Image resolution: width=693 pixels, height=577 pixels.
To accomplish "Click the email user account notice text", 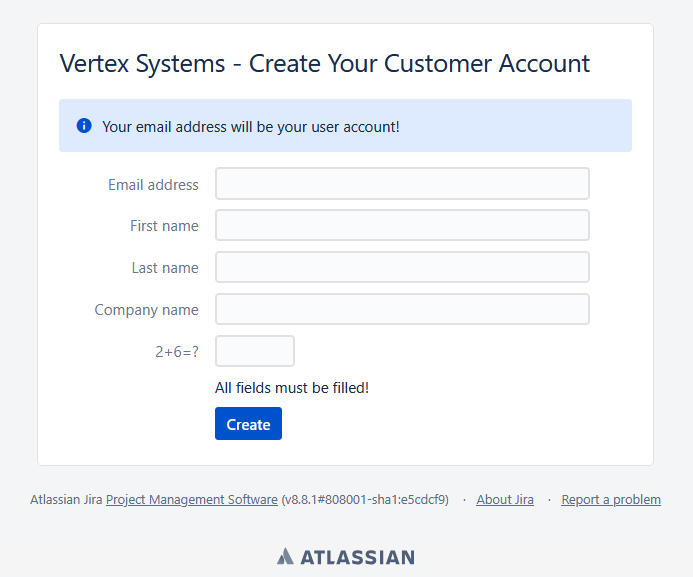I will point(251,127).
